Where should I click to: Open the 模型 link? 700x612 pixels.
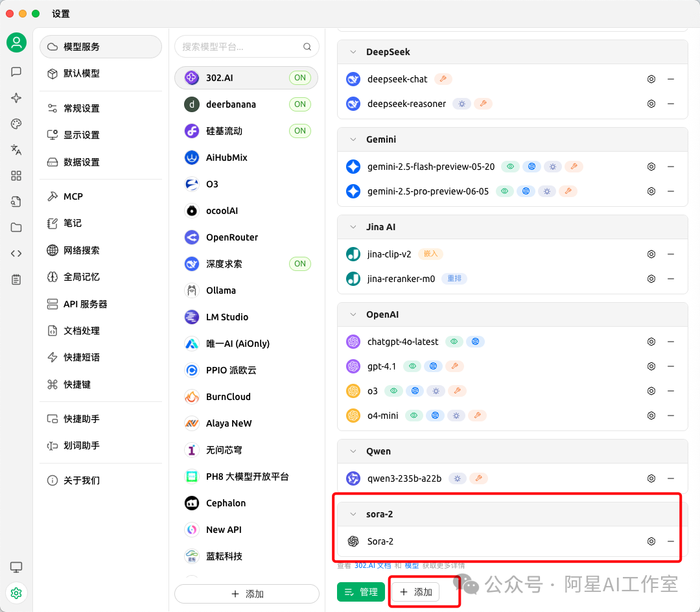412,565
